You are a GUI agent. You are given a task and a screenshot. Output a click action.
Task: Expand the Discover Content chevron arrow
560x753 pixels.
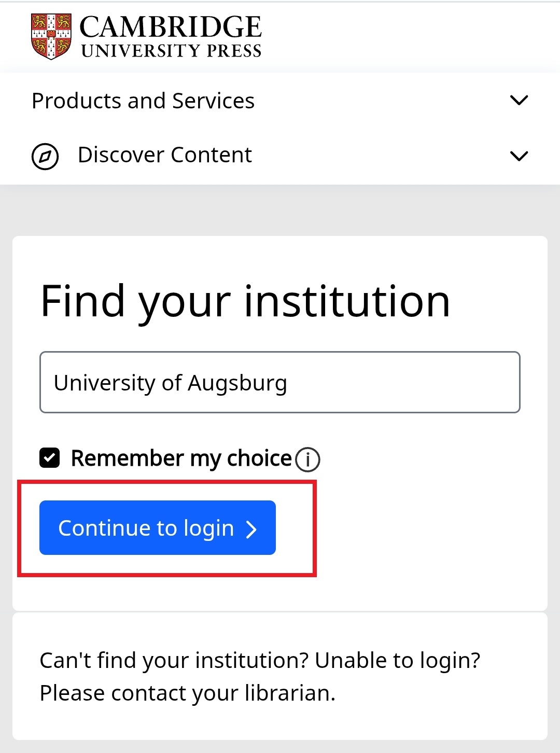(519, 156)
